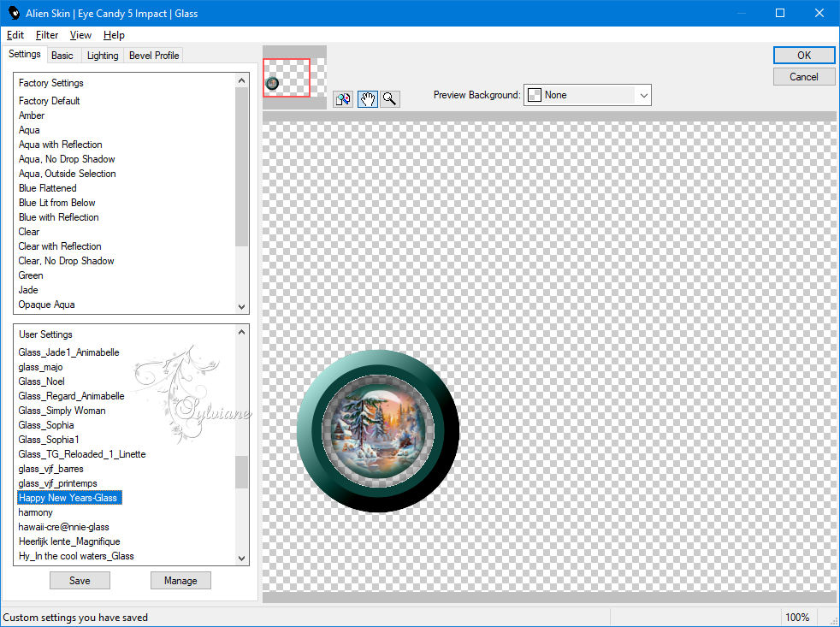840x627 pixels.
Task: Select Aqua with Reflection preset
Action: [x=60, y=145]
